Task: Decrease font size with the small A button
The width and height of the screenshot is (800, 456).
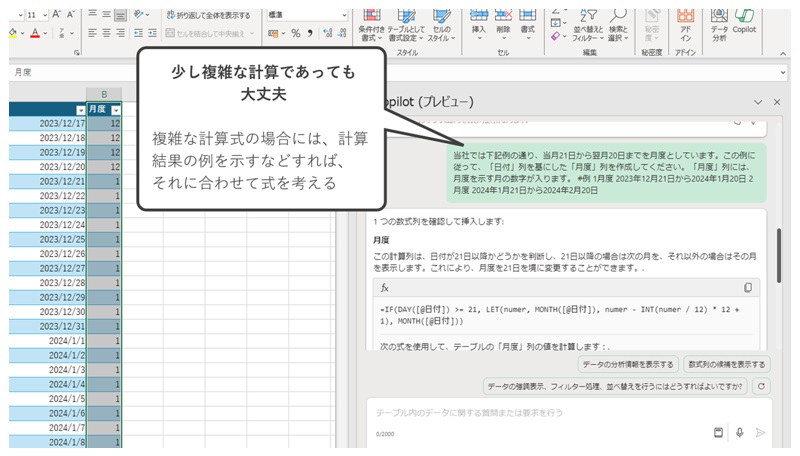Action: coord(70,14)
